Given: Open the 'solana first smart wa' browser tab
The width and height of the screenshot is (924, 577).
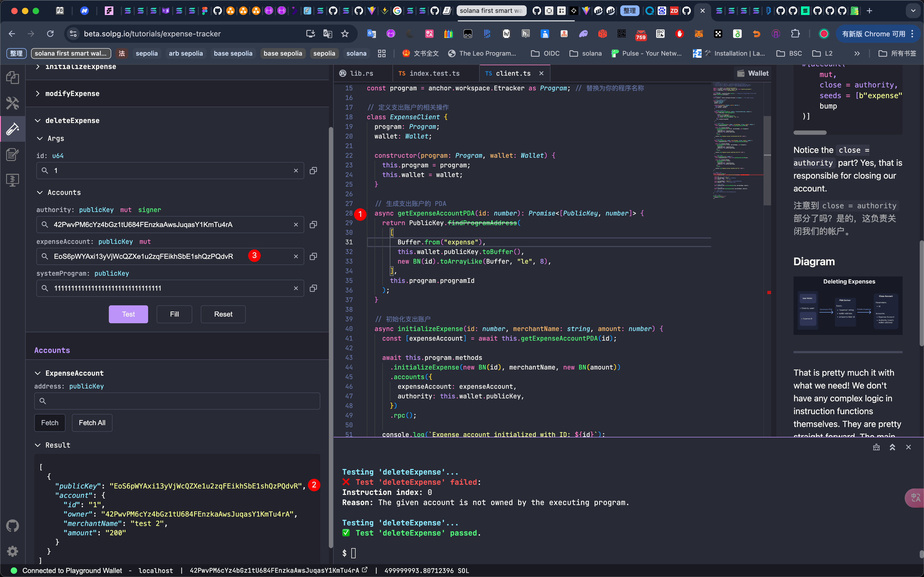Looking at the screenshot, I should pos(491,11).
